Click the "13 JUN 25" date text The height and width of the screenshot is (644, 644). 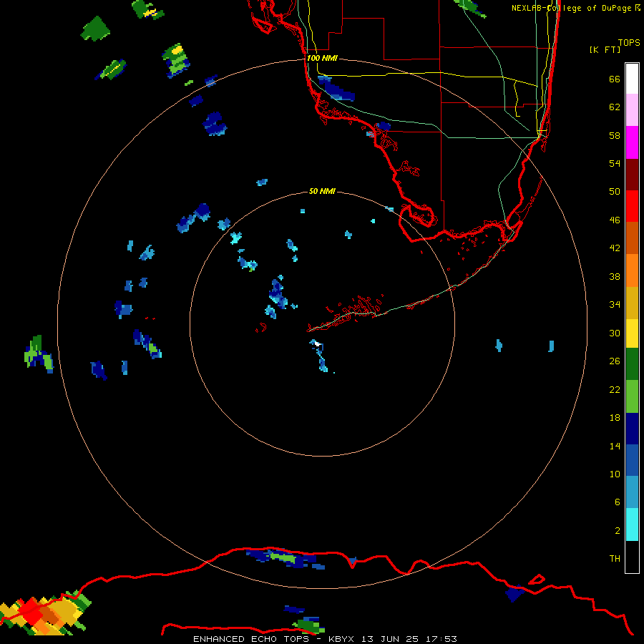coord(390,639)
